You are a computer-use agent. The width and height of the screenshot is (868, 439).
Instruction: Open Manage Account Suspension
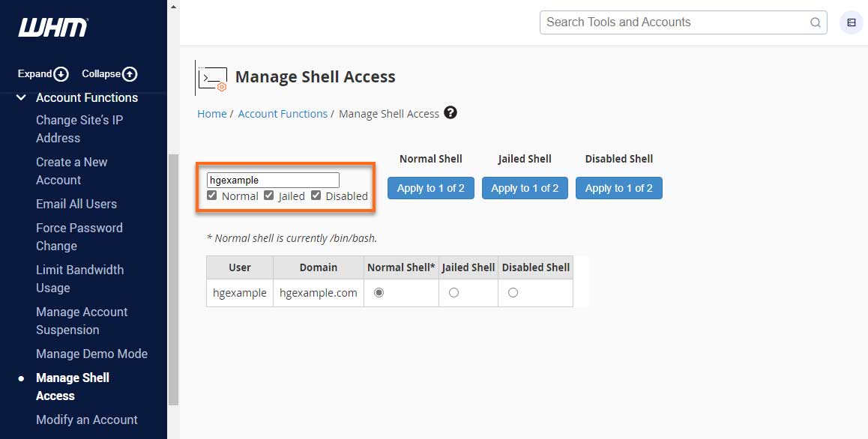(82, 321)
